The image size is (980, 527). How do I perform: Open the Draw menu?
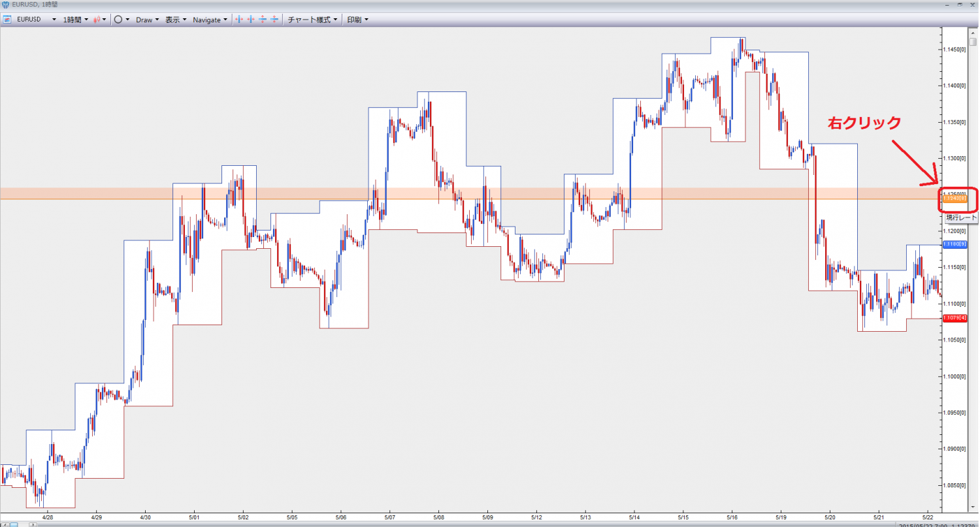(x=147, y=20)
